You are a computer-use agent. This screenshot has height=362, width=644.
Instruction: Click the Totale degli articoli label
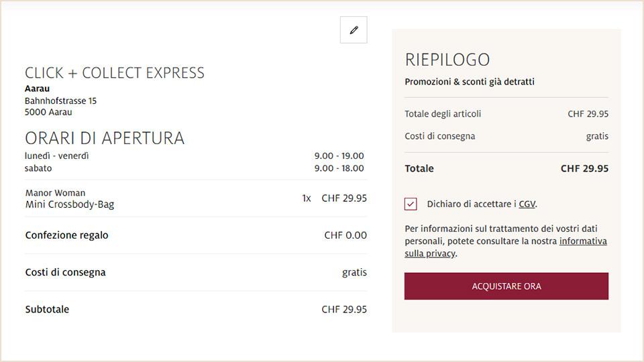[x=443, y=114]
